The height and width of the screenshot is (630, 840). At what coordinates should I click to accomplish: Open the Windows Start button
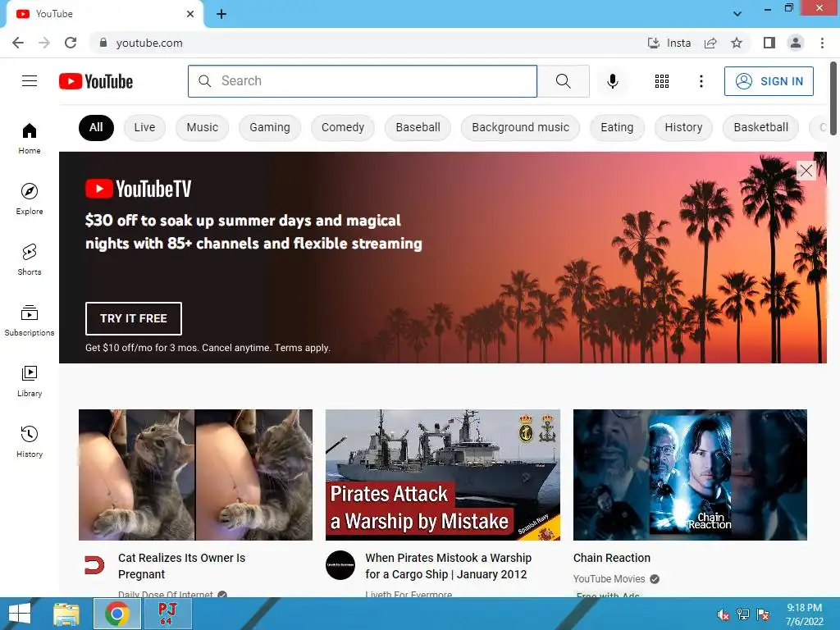[20, 614]
